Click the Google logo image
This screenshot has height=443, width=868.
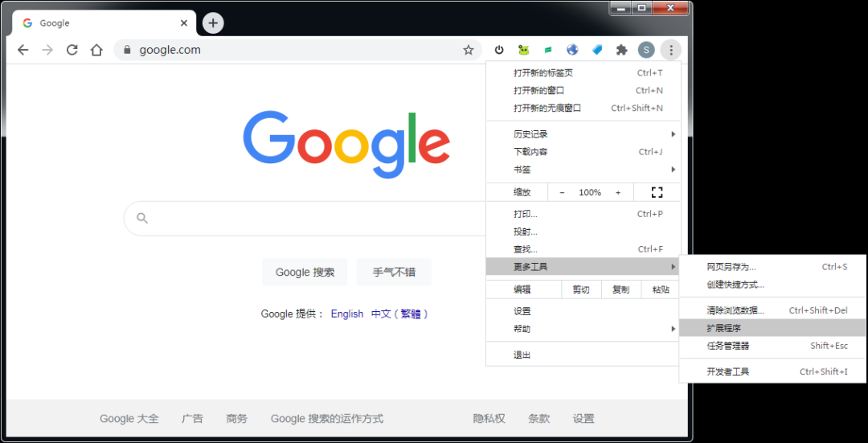point(346,145)
